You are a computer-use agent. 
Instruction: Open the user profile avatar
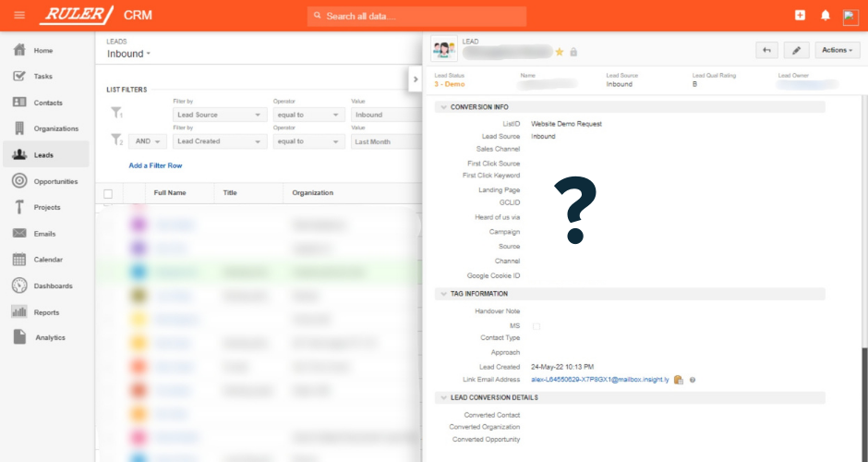pyautogui.click(x=850, y=16)
